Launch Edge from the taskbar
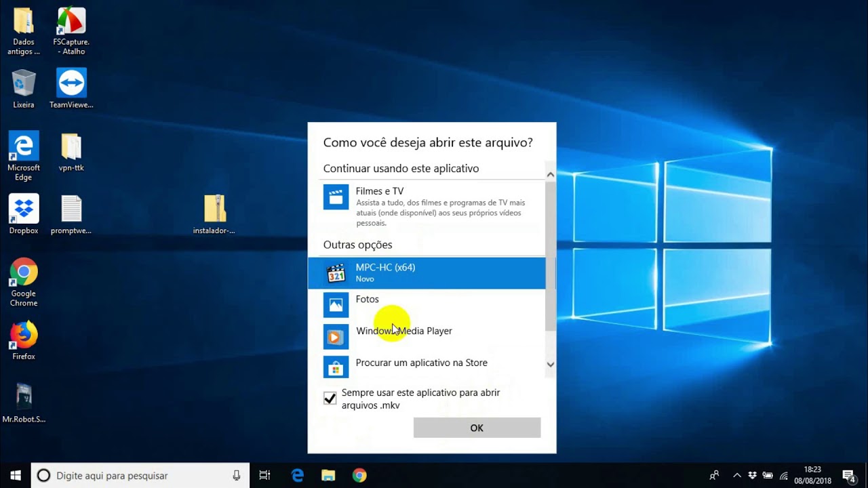The width and height of the screenshot is (868, 488). click(x=298, y=475)
